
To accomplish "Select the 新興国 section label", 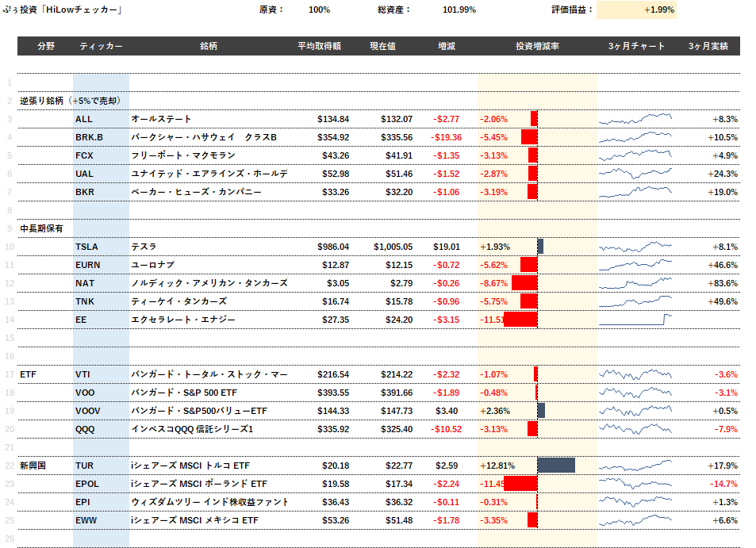I will (33, 466).
